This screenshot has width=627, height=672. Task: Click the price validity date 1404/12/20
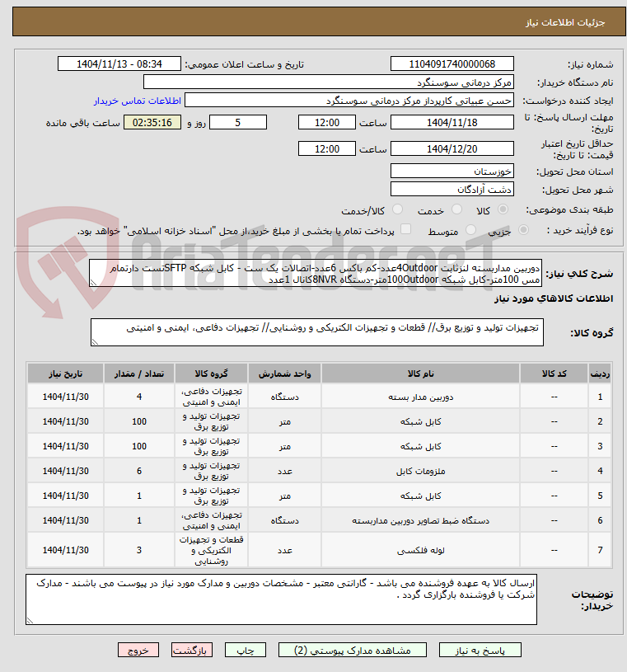click(x=452, y=148)
